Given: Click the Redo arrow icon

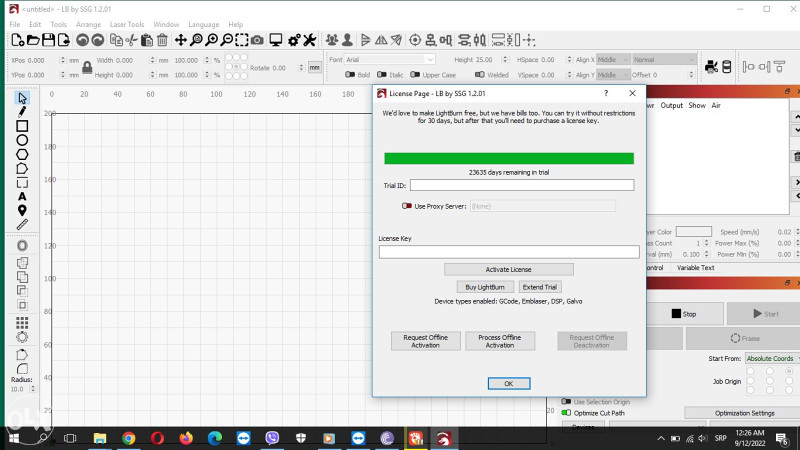Looking at the screenshot, I should pos(97,40).
